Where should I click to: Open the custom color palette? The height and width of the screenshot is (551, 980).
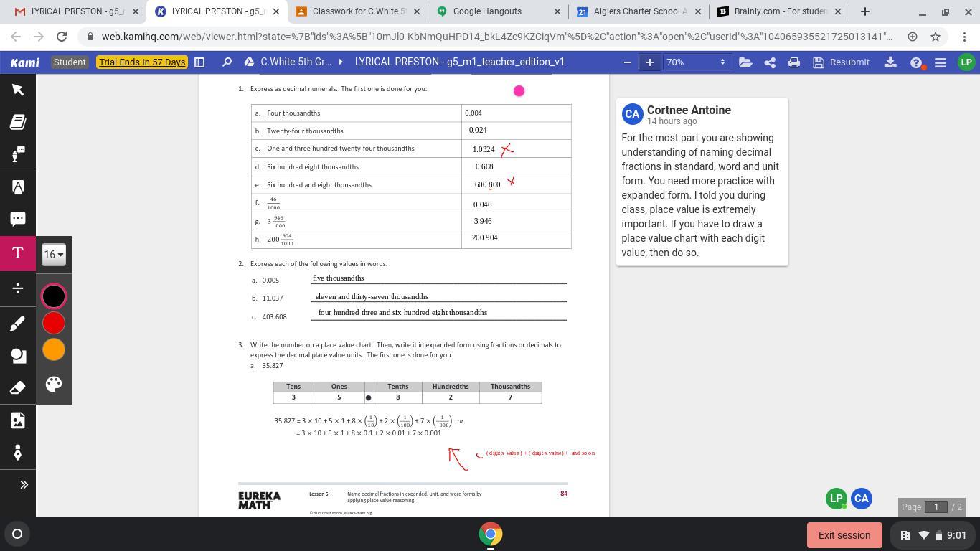[54, 385]
